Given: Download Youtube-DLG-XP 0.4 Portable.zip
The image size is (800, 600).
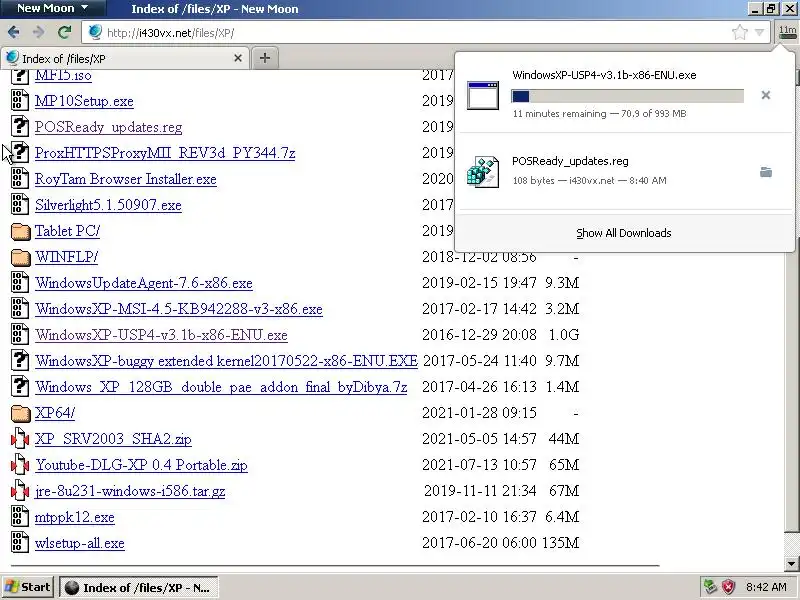Looking at the screenshot, I should (141, 465).
